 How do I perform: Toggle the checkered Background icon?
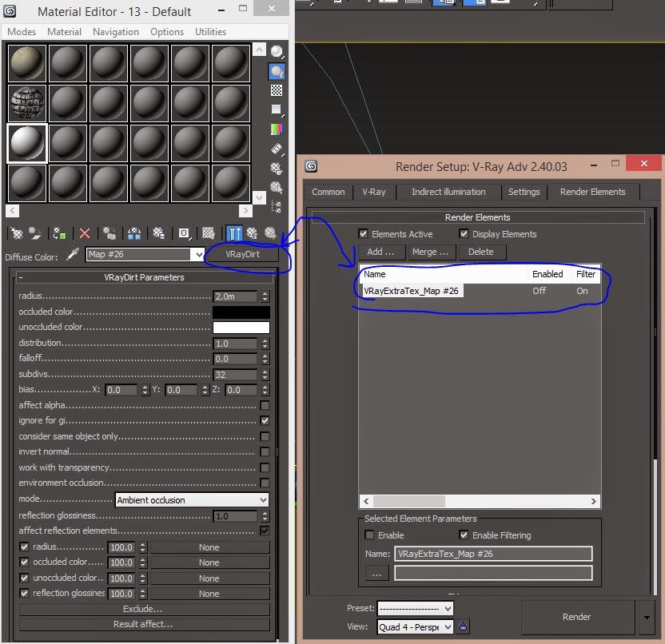tap(277, 90)
